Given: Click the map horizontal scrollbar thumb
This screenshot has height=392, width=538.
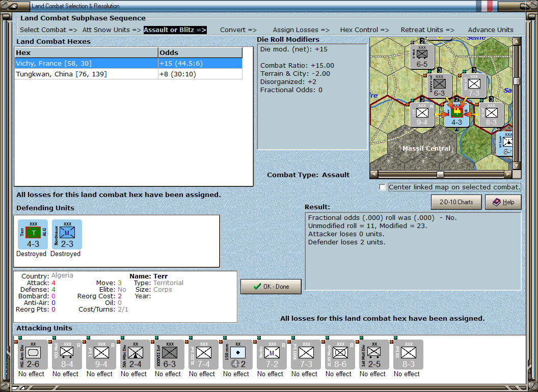Looking at the screenshot, I should click(x=440, y=174).
